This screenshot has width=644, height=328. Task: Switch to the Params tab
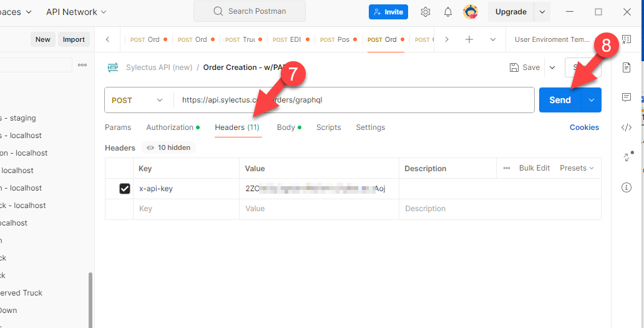tap(118, 127)
